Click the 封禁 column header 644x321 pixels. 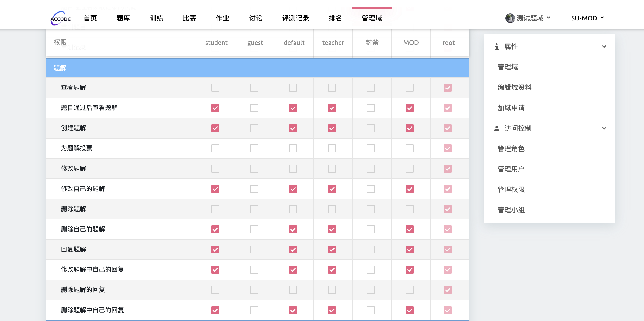(372, 43)
